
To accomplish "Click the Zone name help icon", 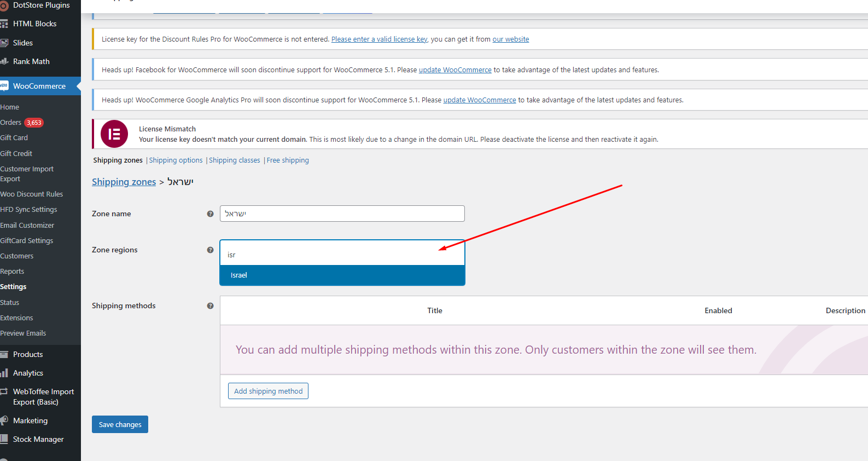I will [x=210, y=214].
